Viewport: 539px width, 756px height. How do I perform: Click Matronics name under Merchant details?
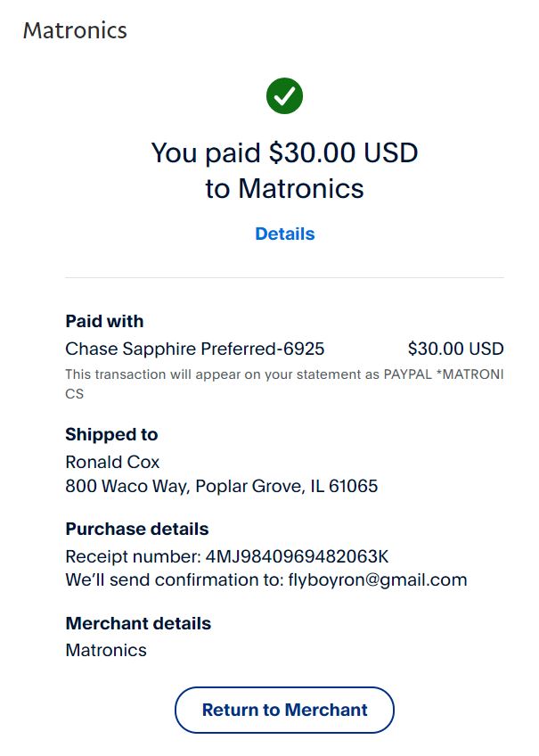106,650
